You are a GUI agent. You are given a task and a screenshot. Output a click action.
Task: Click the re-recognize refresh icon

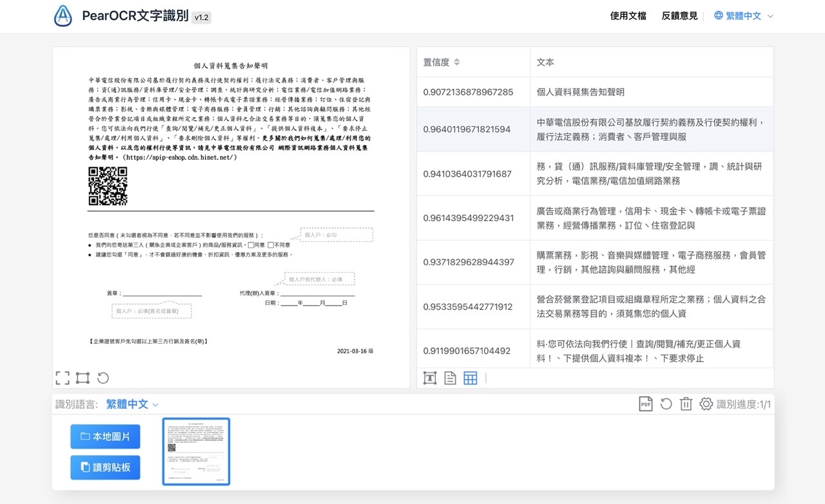click(x=666, y=404)
